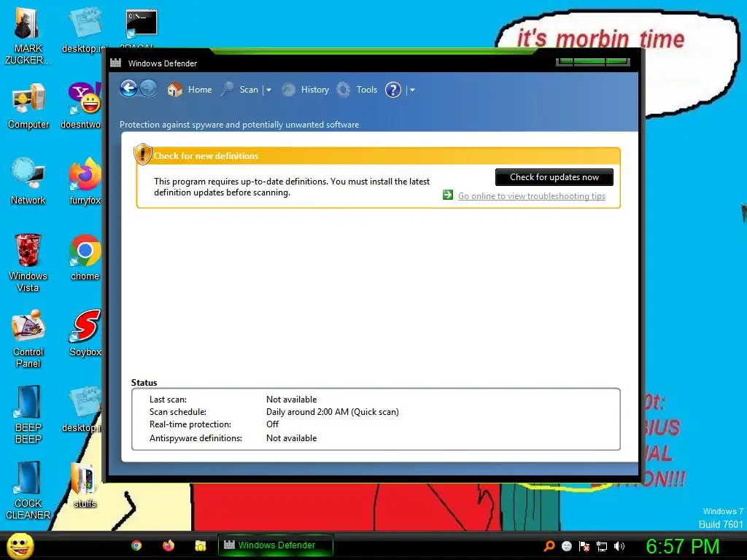
Task: Open the Control Panel desktop icon
Action: (x=28, y=339)
